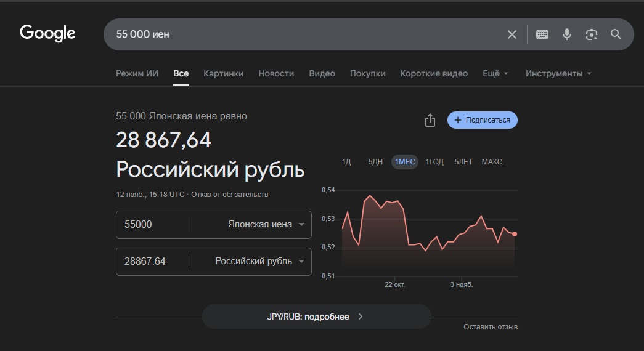
Task: Submit the search with the magnifier icon
Action: (x=616, y=34)
